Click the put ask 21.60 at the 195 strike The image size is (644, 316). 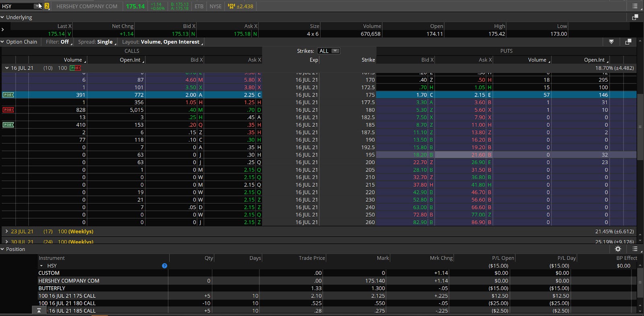[x=479, y=155]
